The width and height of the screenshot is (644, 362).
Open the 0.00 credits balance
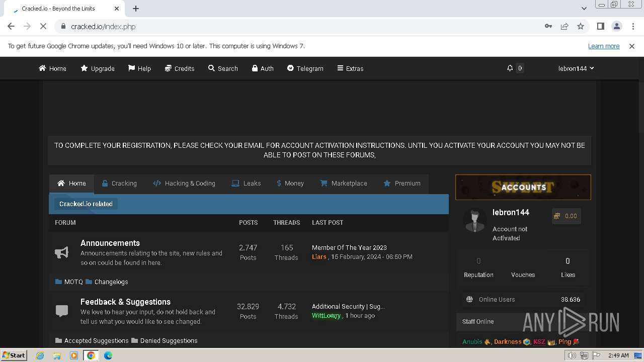point(567,216)
